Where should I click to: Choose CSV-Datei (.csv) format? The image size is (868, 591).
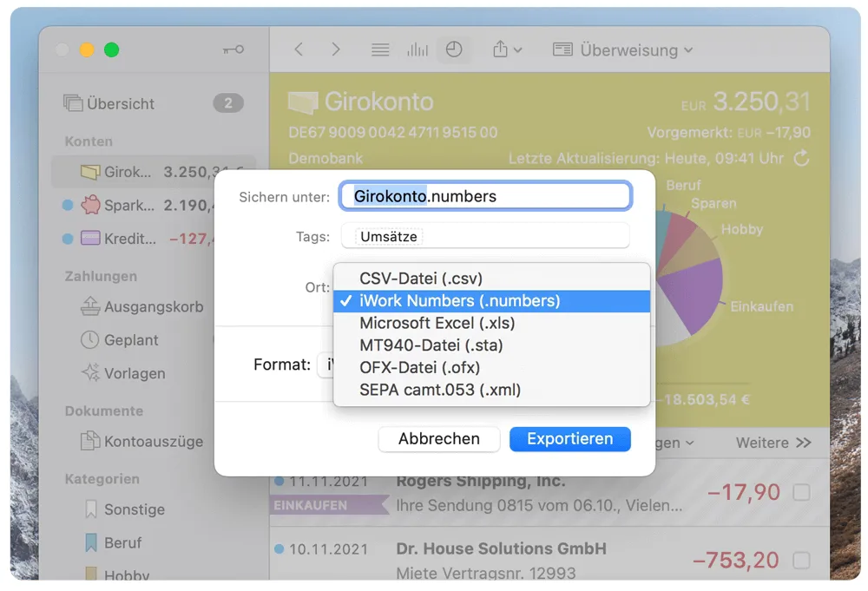[x=491, y=279]
